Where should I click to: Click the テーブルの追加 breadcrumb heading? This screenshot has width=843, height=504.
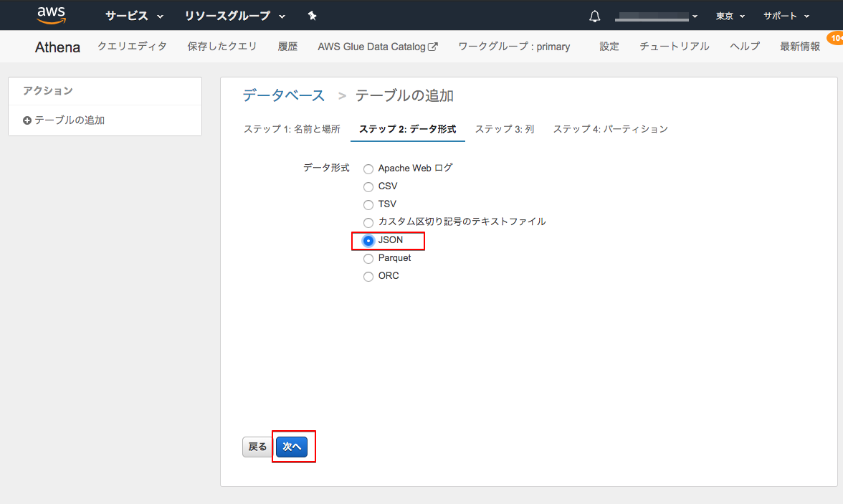404,96
